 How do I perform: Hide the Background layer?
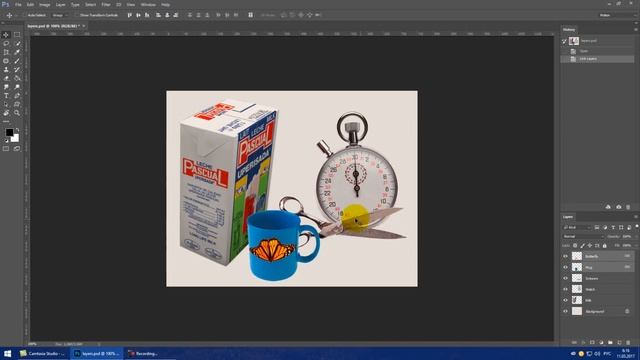coord(565,311)
